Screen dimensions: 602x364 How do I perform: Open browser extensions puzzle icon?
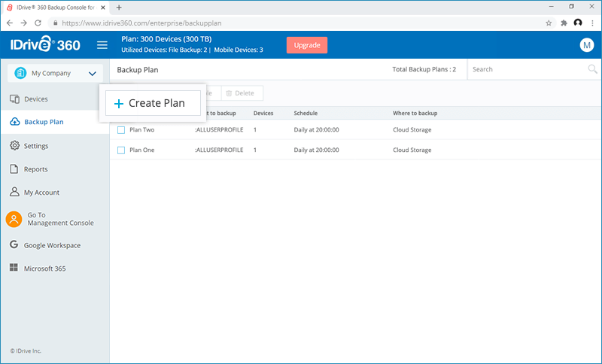564,23
